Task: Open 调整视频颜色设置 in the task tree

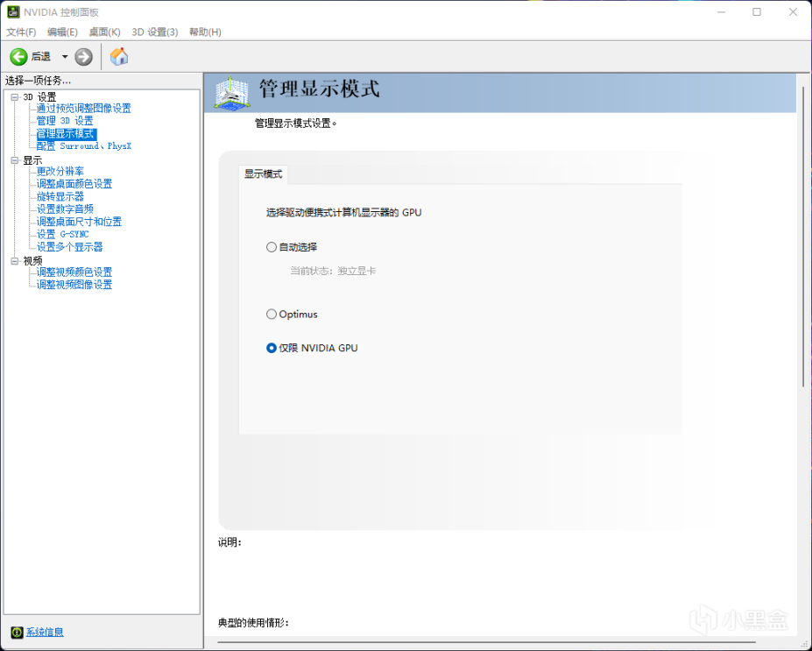Action: pyautogui.click(x=74, y=272)
